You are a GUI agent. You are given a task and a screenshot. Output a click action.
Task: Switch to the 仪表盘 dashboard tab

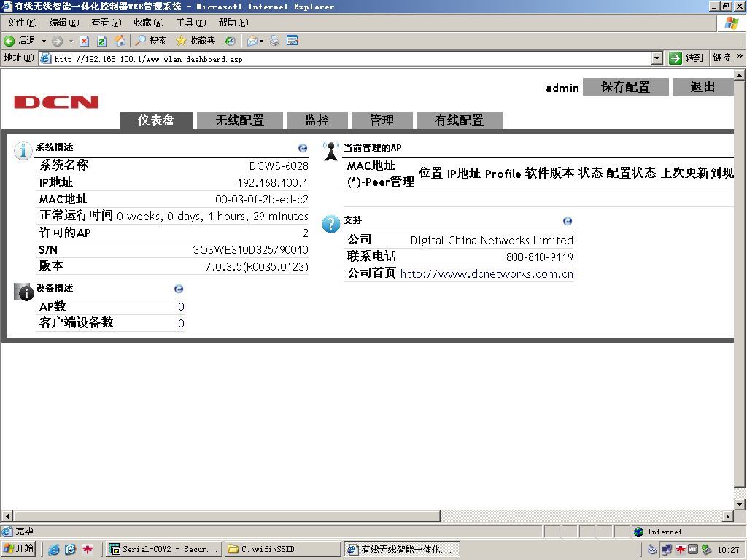click(156, 120)
